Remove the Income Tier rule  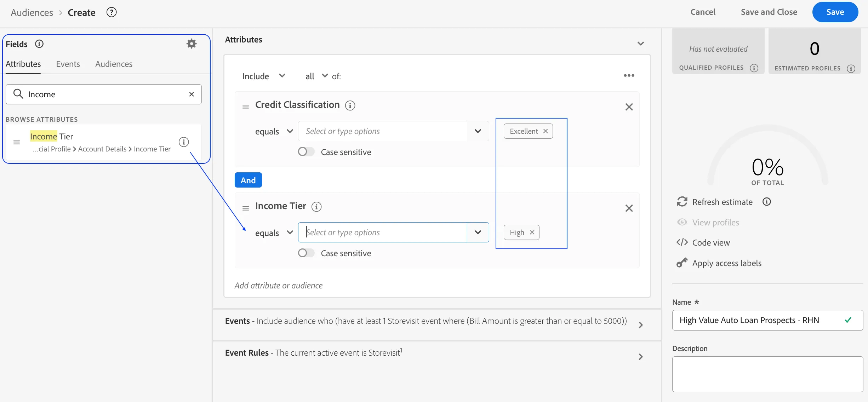629,208
